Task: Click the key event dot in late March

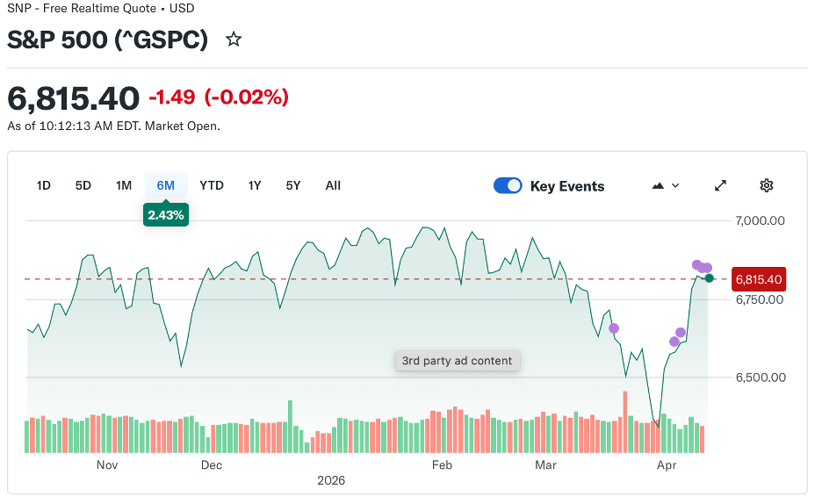Action: (614, 328)
